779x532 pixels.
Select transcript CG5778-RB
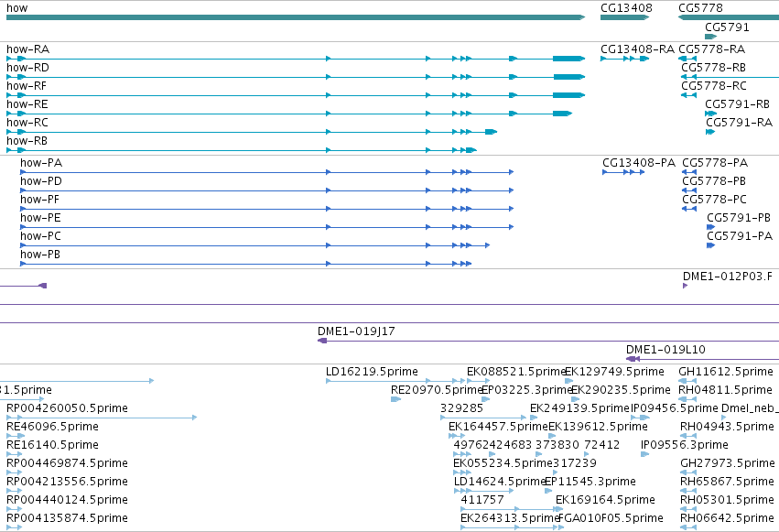pos(713,68)
